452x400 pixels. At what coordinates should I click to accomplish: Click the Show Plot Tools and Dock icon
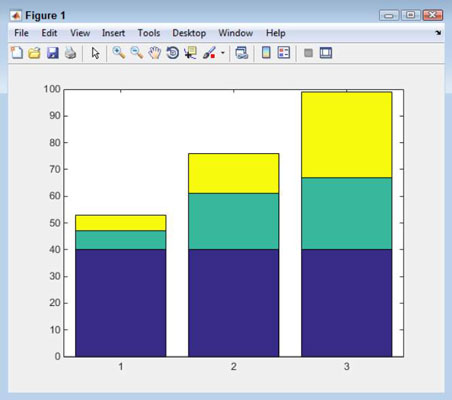(326, 53)
